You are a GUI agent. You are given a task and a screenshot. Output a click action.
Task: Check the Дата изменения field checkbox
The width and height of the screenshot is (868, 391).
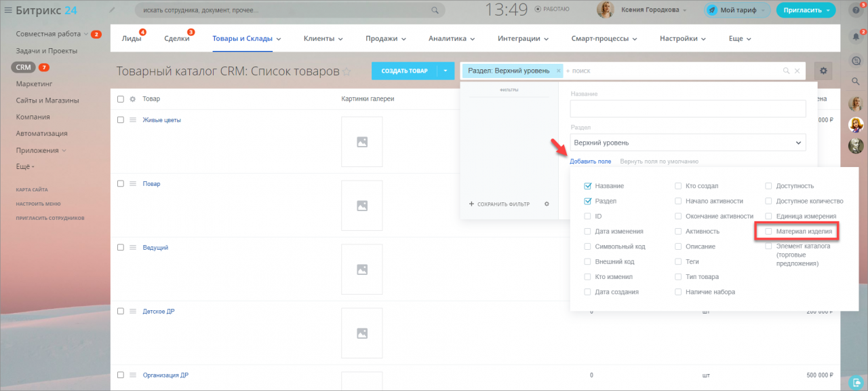point(587,231)
